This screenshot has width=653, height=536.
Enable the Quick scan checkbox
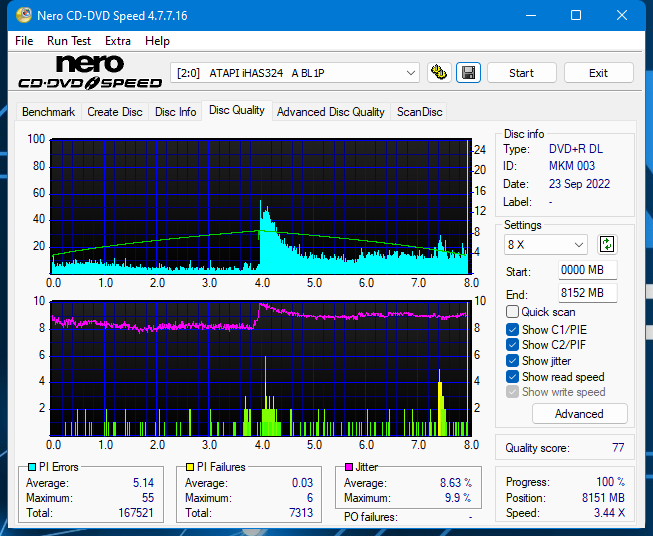[x=512, y=312]
